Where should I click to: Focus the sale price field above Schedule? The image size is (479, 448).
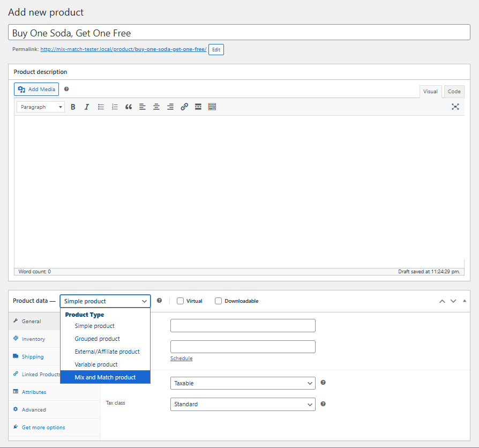(x=243, y=347)
